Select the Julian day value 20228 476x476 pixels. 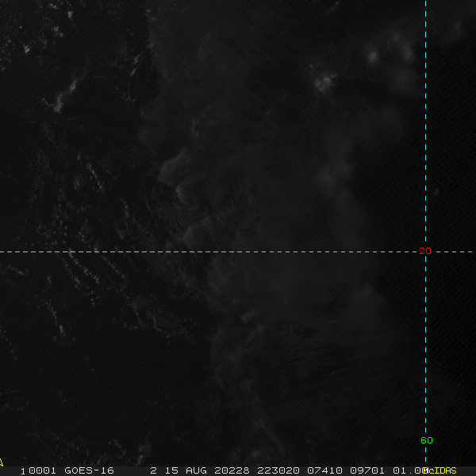[x=232, y=470]
